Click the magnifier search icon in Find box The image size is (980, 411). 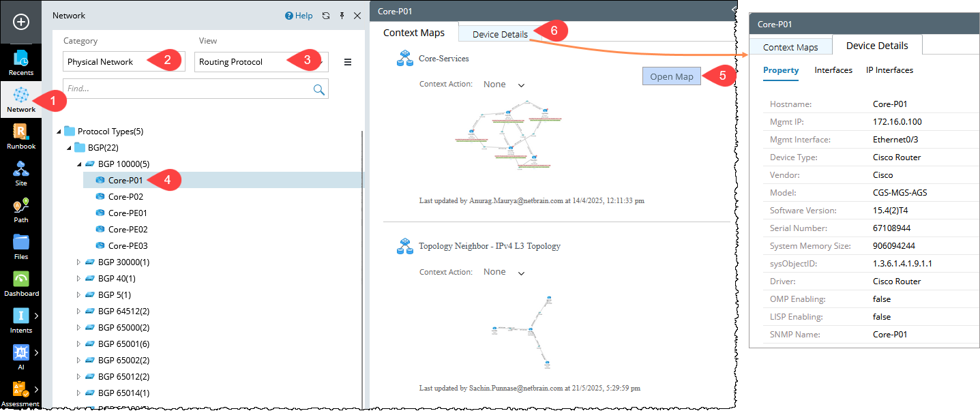[x=318, y=89]
